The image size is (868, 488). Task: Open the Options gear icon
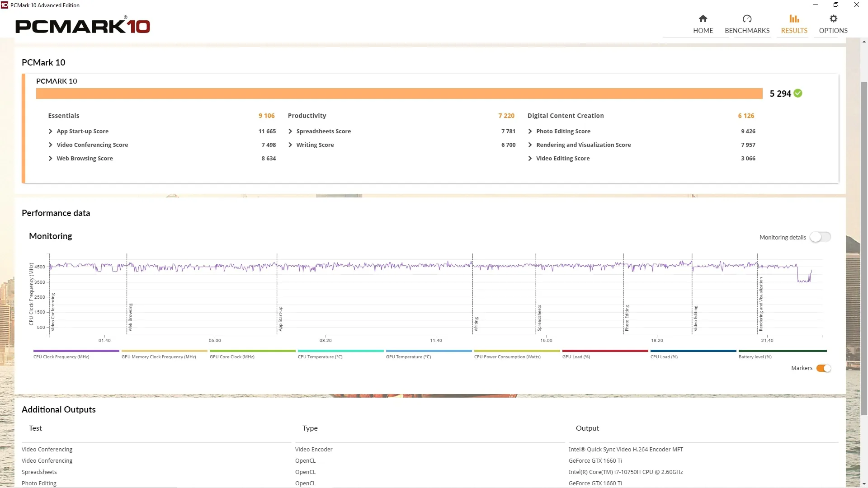point(833,19)
